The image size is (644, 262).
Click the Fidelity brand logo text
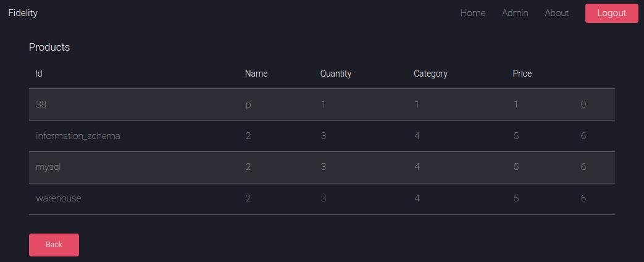click(23, 13)
